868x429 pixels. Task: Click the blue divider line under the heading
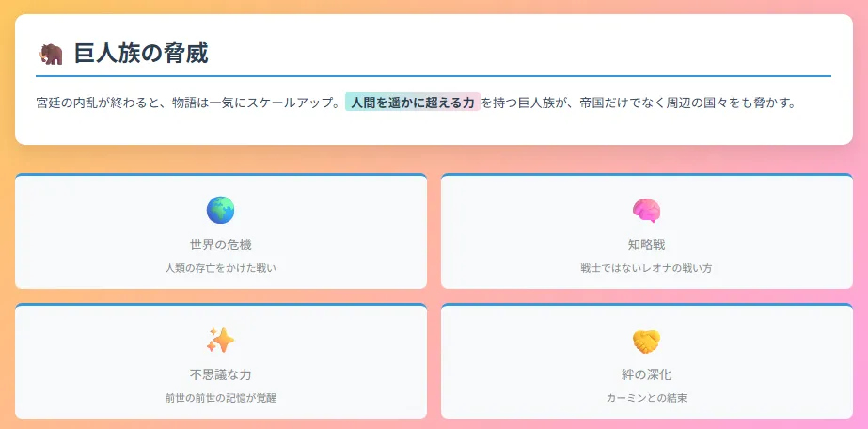pos(434,75)
